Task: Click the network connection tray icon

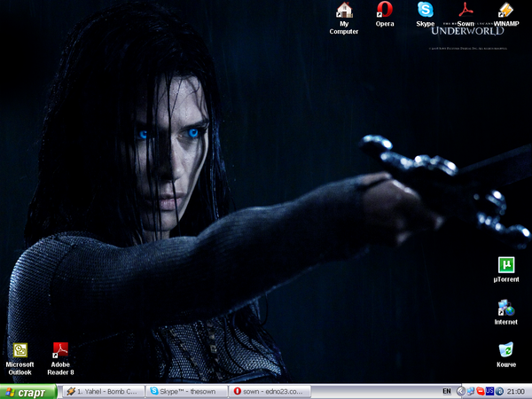Action: pyautogui.click(x=471, y=392)
